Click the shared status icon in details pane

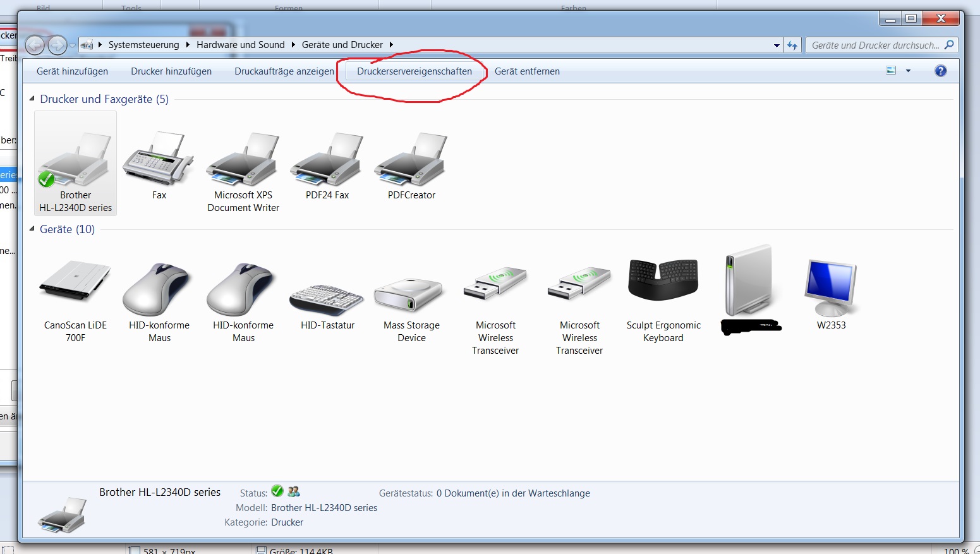click(x=294, y=491)
